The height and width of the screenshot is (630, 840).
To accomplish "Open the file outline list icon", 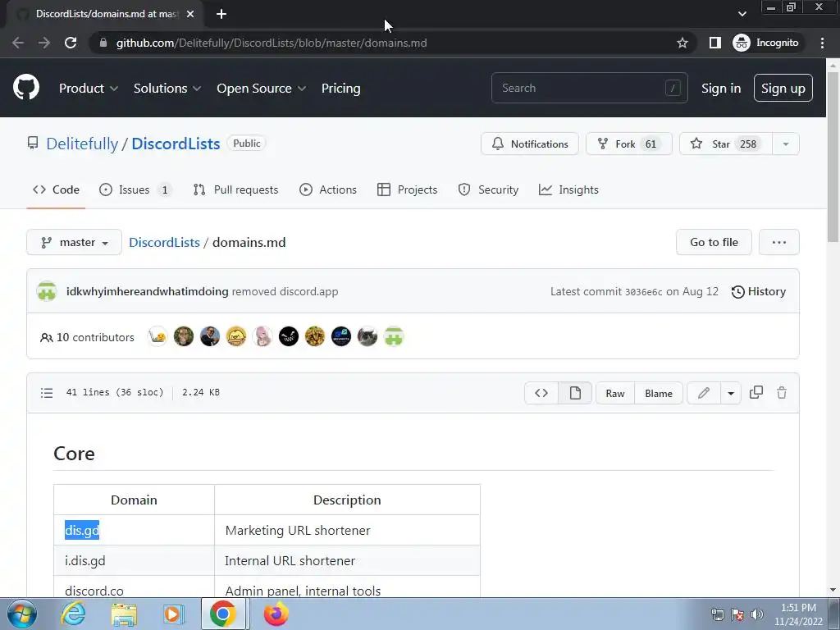I will pos(47,393).
